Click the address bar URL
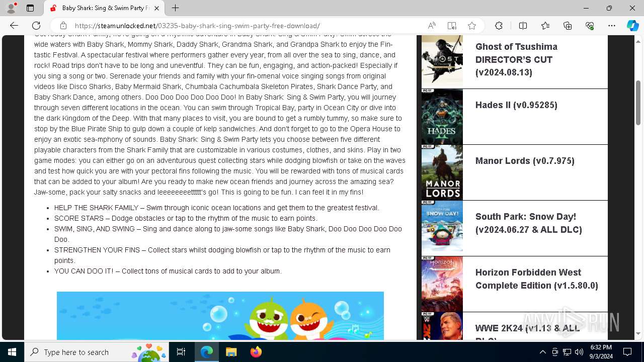 [197, 26]
